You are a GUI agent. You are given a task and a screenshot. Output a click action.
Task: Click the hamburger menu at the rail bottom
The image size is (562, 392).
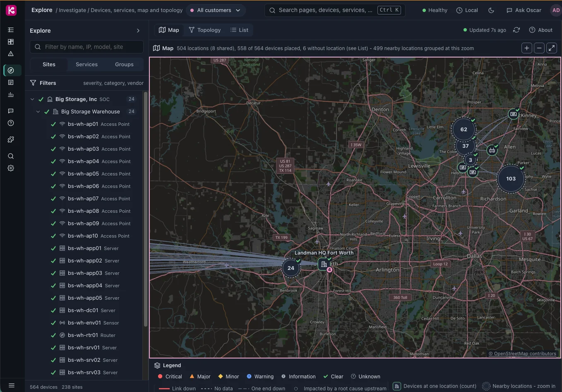(x=12, y=385)
